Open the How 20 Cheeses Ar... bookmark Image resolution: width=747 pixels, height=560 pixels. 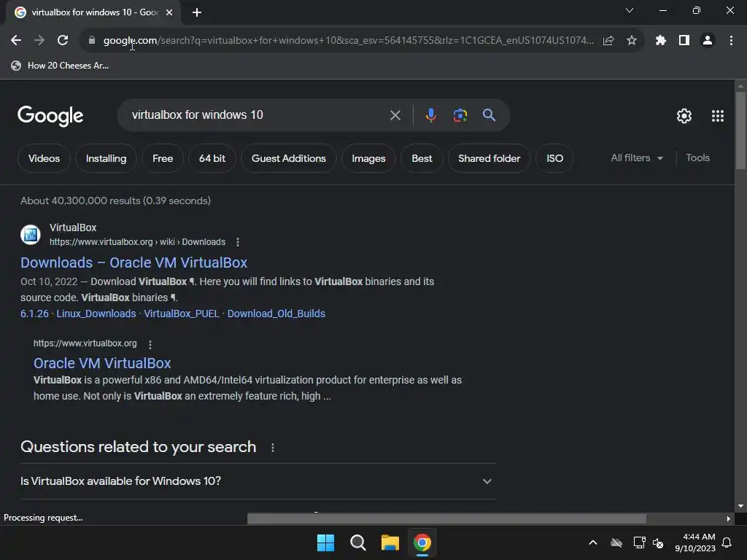click(x=60, y=66)
